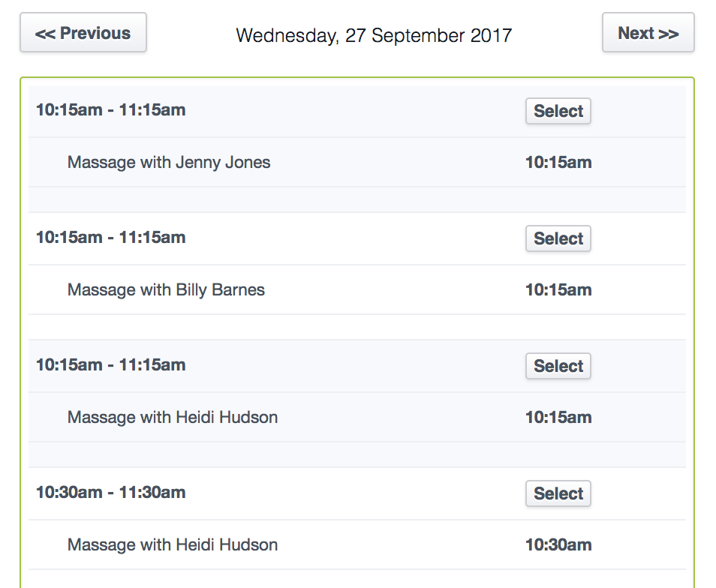
Task: Click the third 10:15am - 11:15am time header
Action: [x=111, y=364]
